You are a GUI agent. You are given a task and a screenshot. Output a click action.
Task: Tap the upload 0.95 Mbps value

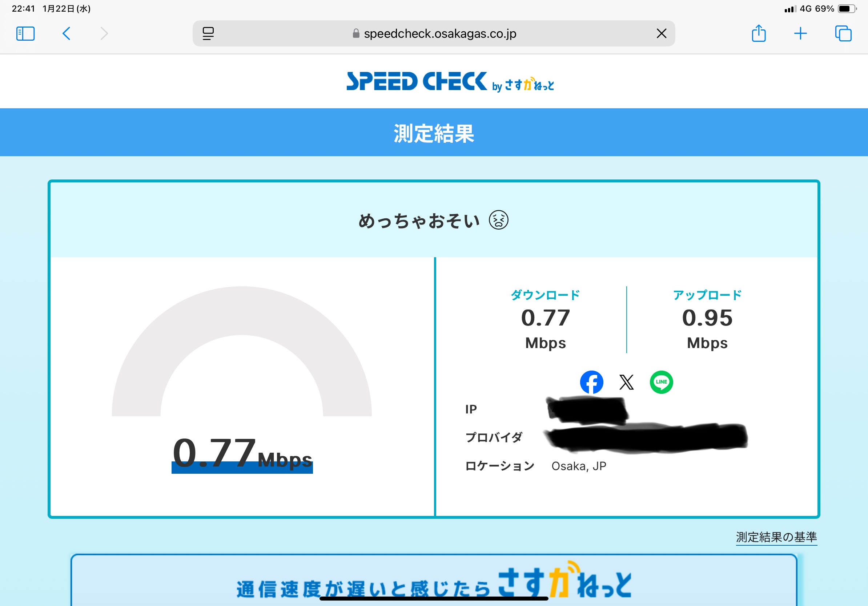coord(707,318)
